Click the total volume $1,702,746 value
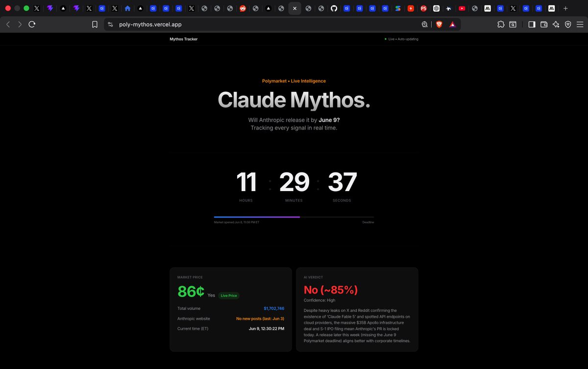Image resolution: width=588 pixels, height=369 pixels. 274,309
